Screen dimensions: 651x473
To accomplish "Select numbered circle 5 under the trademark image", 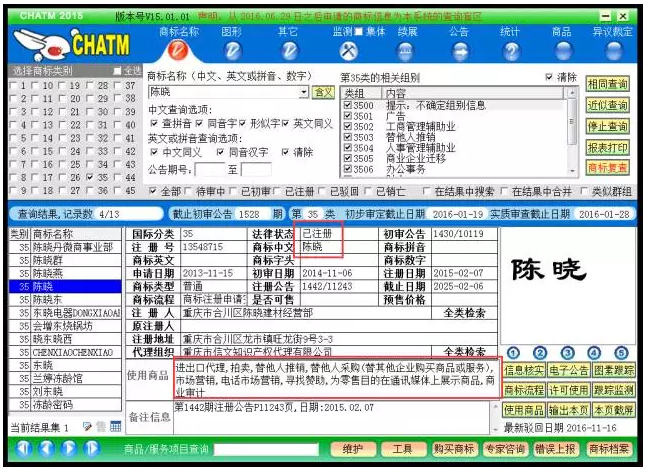I will [621, 353].
